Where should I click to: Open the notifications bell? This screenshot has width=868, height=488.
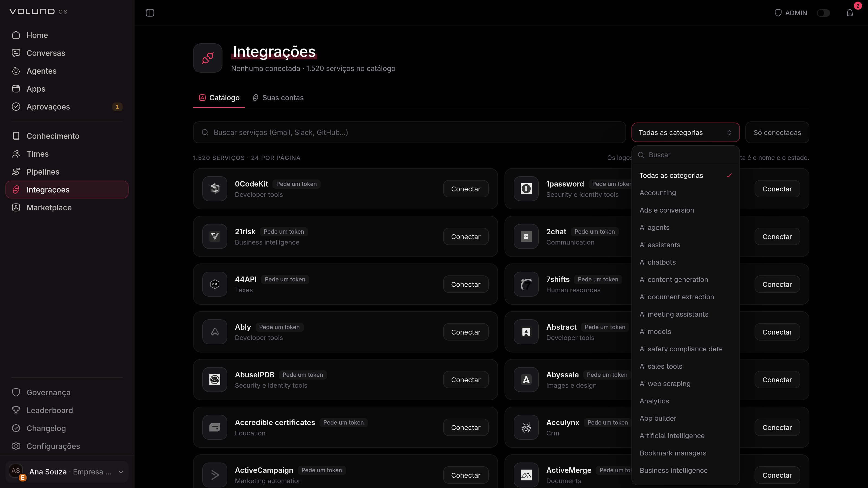(850, 13)
